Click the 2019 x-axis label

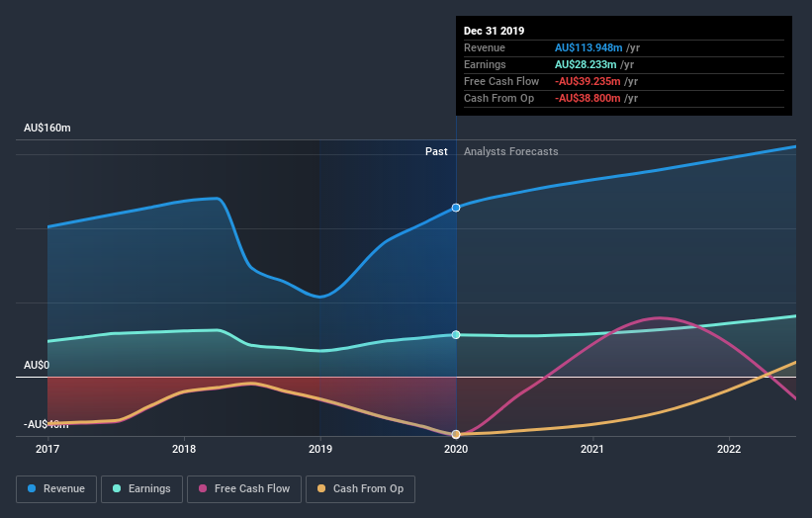click(320, 449)
